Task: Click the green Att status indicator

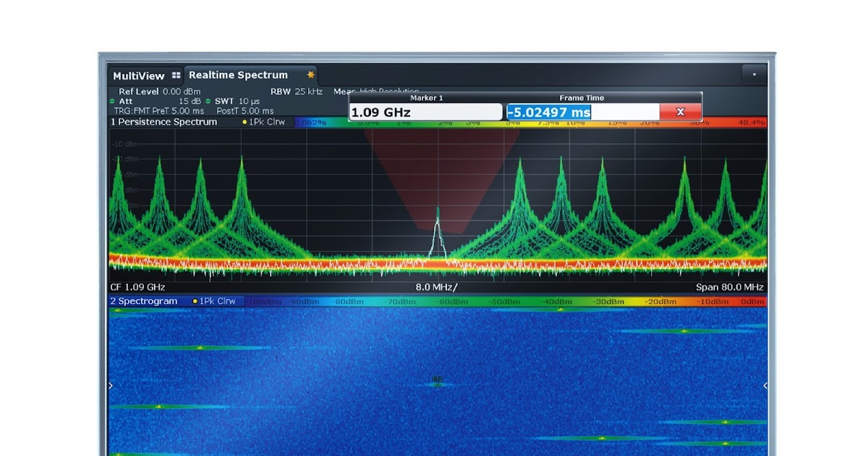Action: 112,101
